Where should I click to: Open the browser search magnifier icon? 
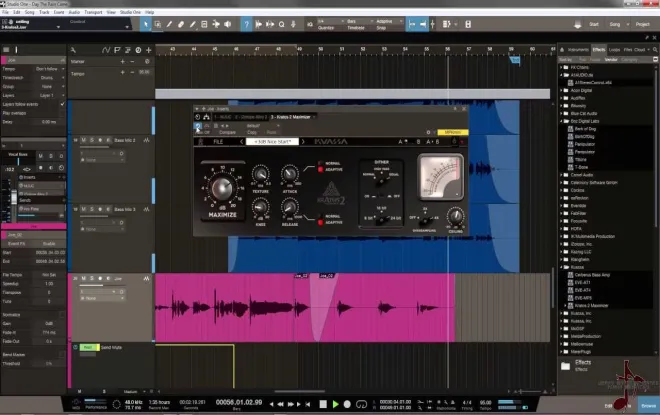click(x=655, y=50)
